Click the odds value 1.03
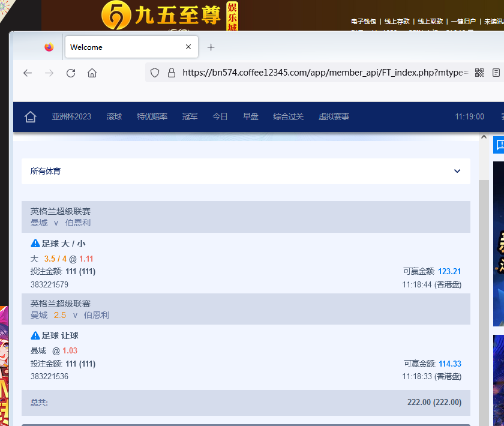Viewport: 504px width, 426px height. (70, 350)
